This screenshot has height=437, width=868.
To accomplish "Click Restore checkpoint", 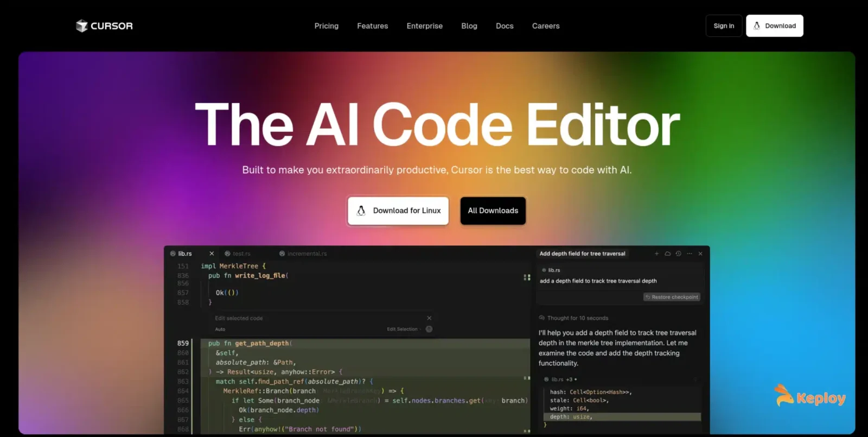I will click(x=672, y=297).
